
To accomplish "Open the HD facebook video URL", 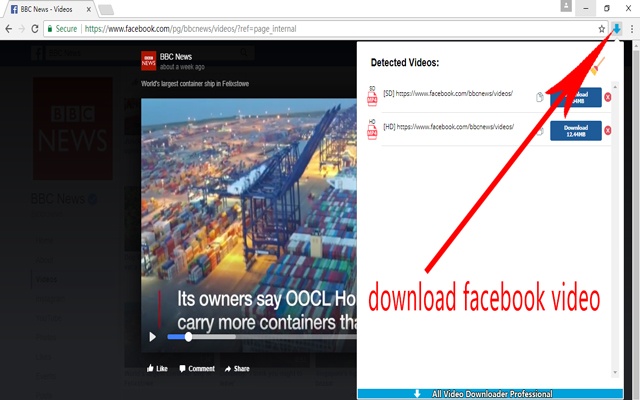I will (448, 127).
